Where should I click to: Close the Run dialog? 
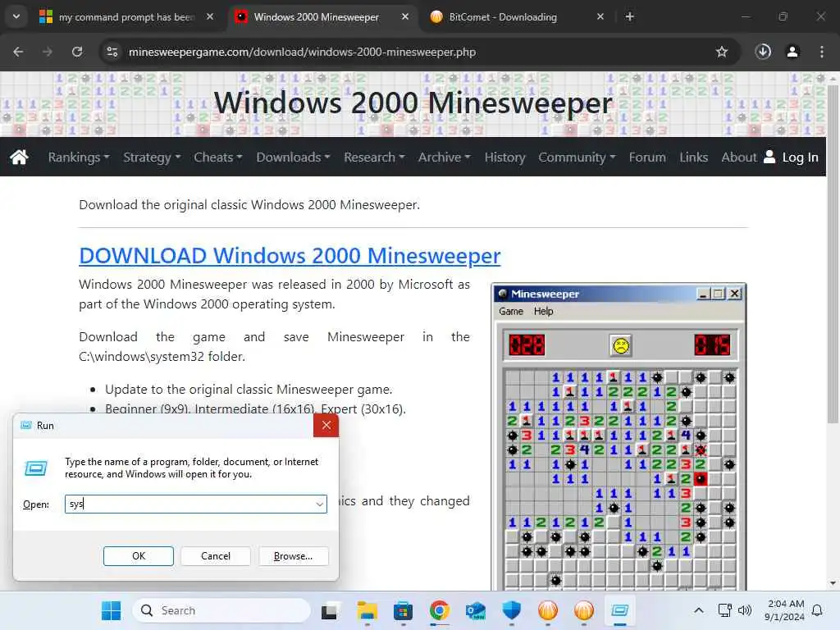(x=326, y=426)
